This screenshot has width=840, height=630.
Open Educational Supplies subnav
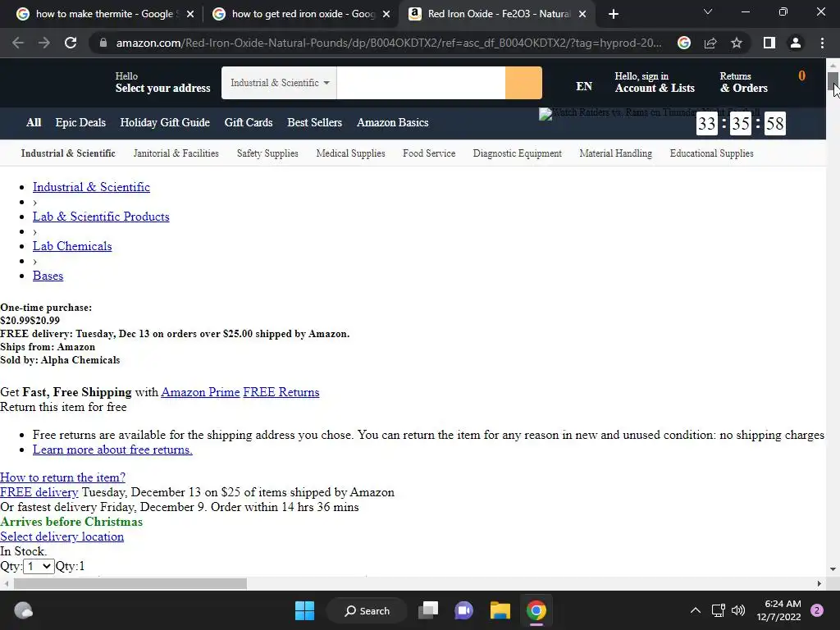point(711,153)
